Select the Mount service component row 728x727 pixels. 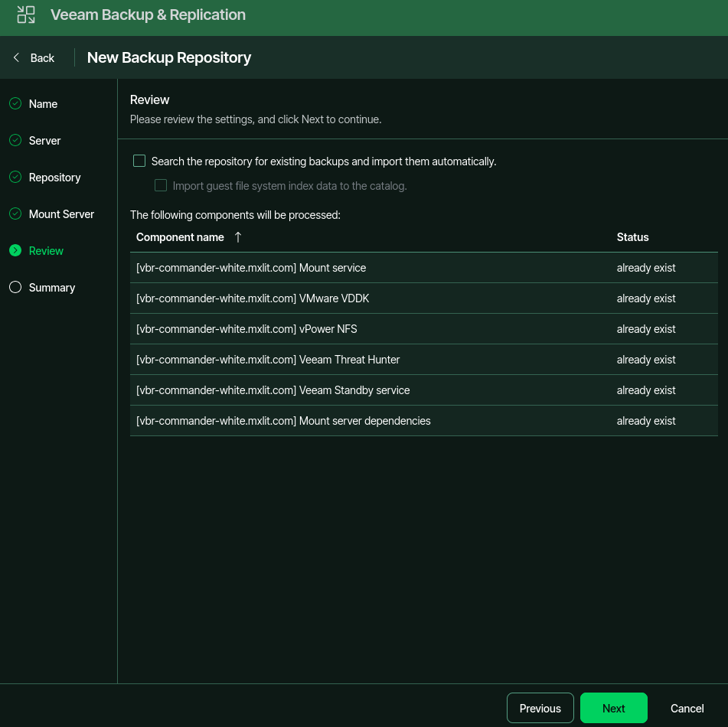pos(424,268)
